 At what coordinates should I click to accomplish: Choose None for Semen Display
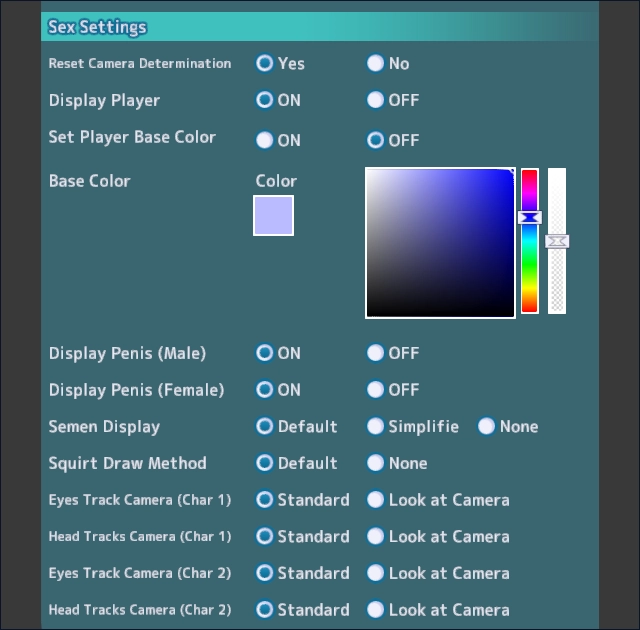click(x=486, y=426)
